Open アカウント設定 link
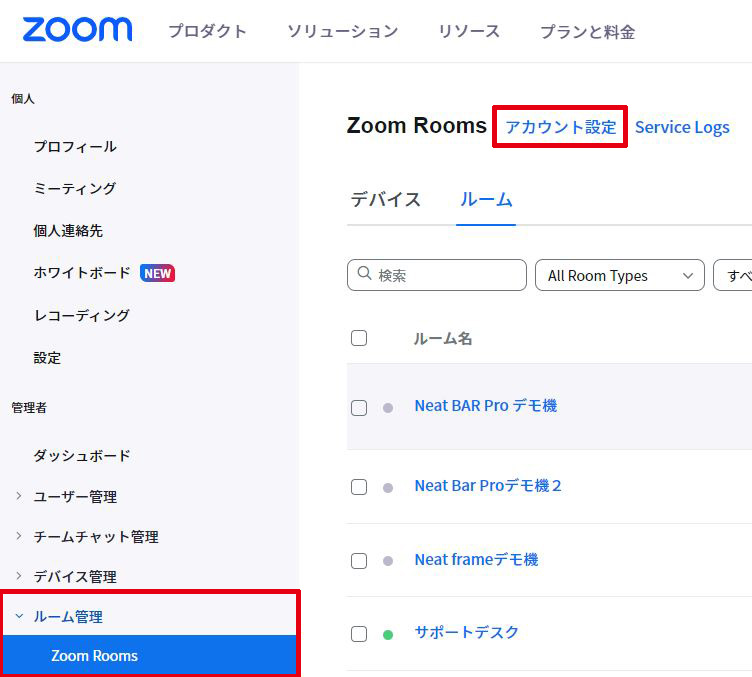The image size is (752, 677). click(561, 127)
